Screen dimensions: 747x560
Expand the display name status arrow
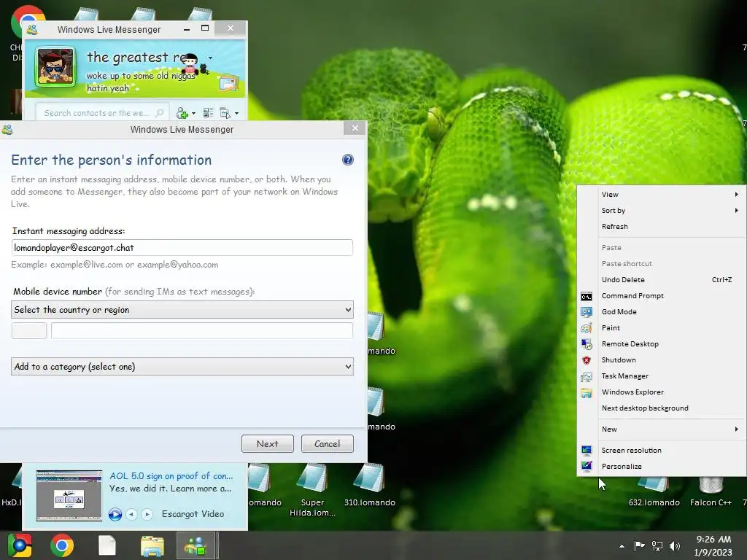click(x=210, y=58)
